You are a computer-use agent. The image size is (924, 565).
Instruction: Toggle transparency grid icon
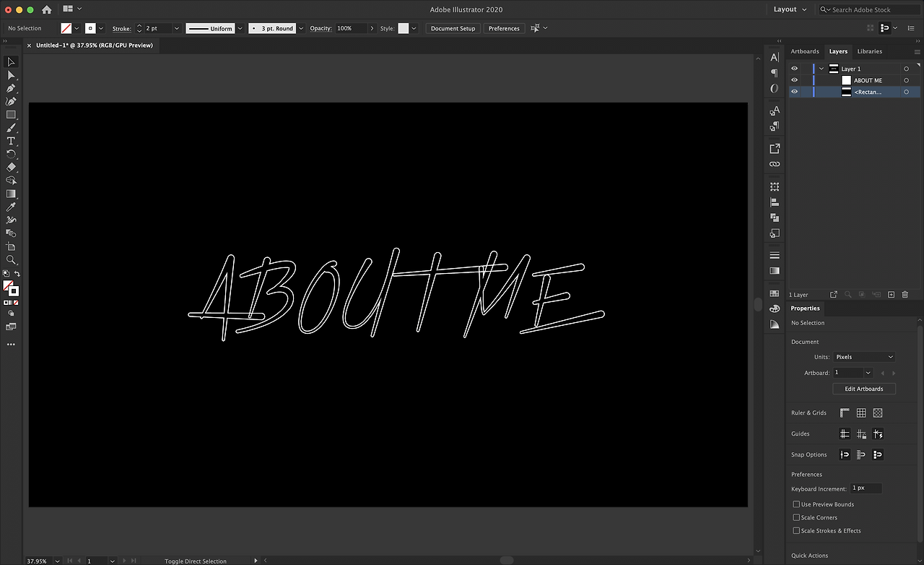pyautogui.click(x=878, y=413)
